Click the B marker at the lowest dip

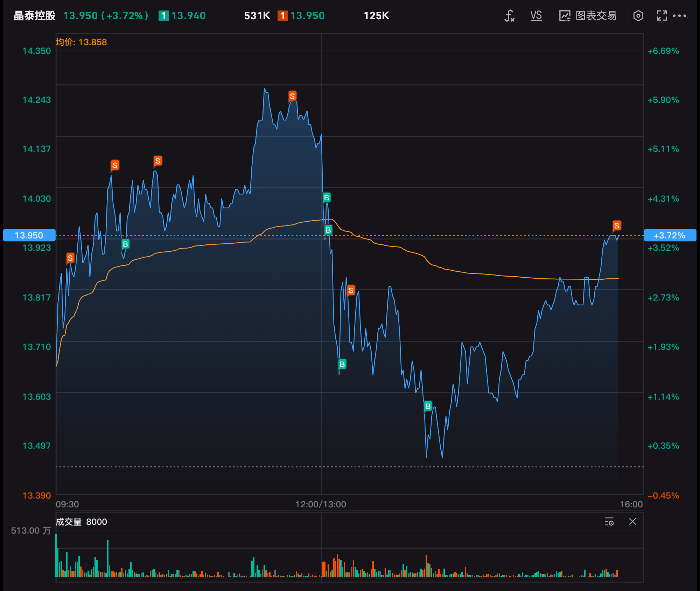coord(428,406)
